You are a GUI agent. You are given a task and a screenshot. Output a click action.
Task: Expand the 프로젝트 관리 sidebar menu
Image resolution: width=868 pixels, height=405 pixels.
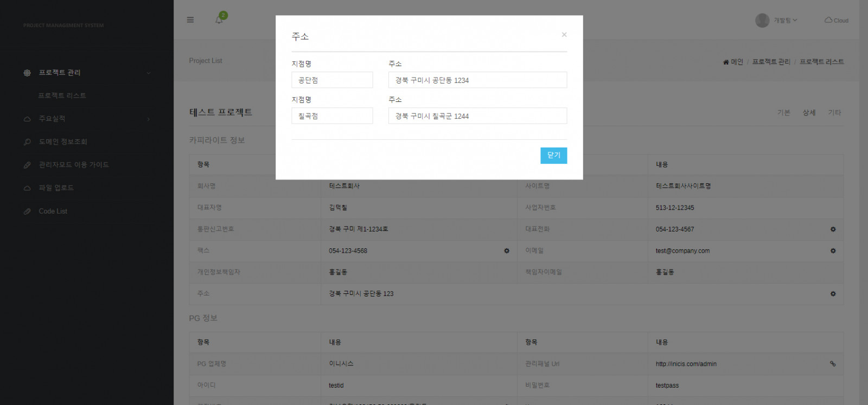[x=87, y=73]
